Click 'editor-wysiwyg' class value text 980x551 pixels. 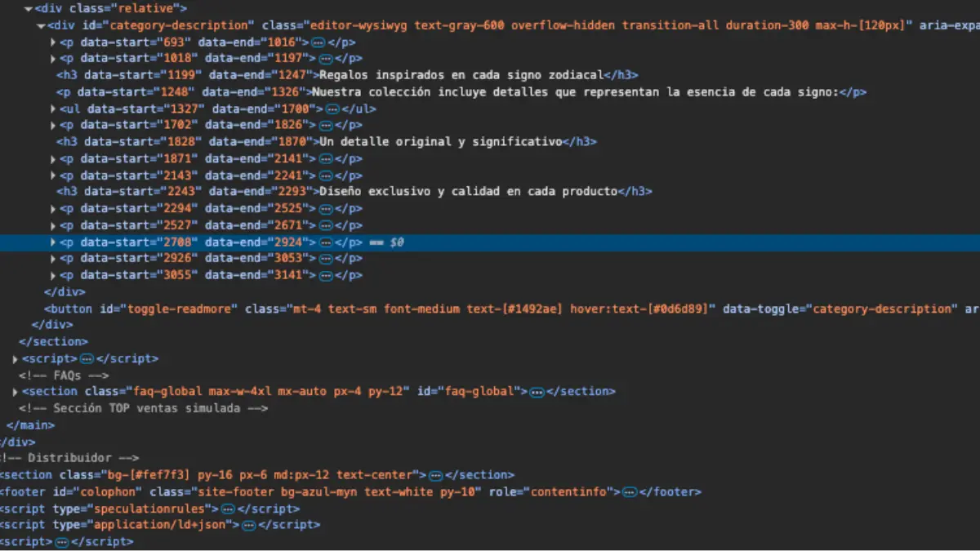click(359, 25)
